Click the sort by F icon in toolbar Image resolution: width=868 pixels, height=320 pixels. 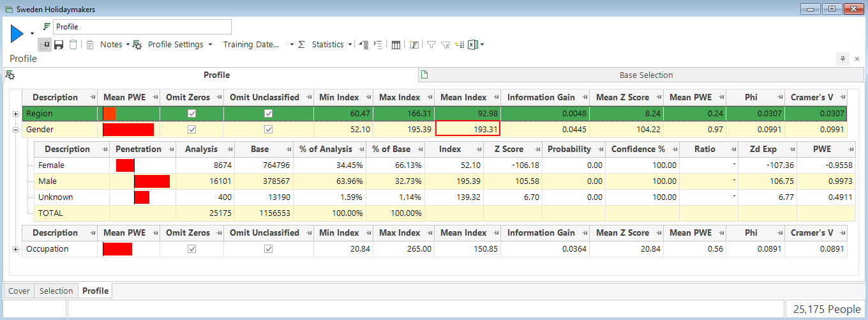click(414, 45)
